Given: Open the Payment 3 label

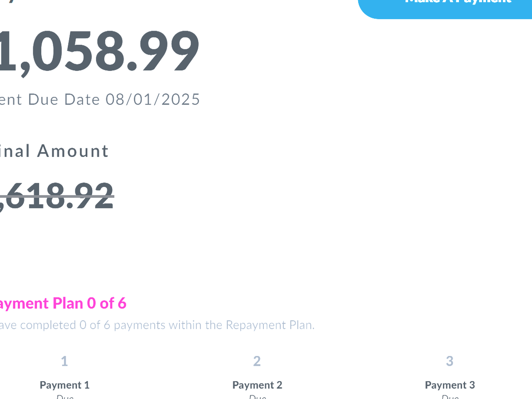Looking at the screenshot, I should (x=450, y=385).
